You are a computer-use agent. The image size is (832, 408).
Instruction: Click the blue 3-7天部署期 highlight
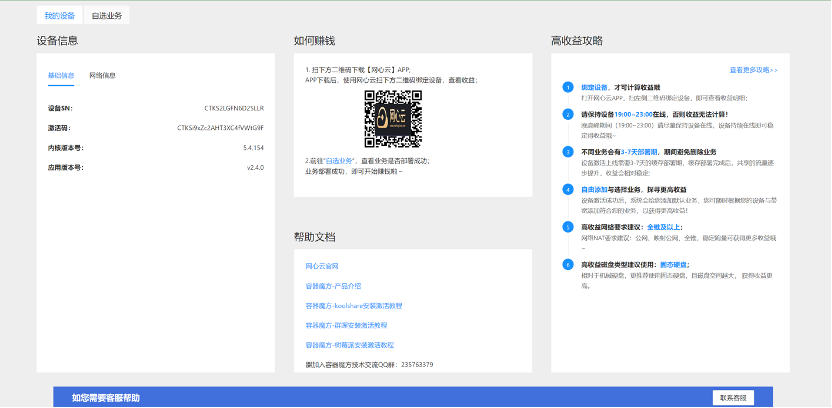tap(638, 152)
